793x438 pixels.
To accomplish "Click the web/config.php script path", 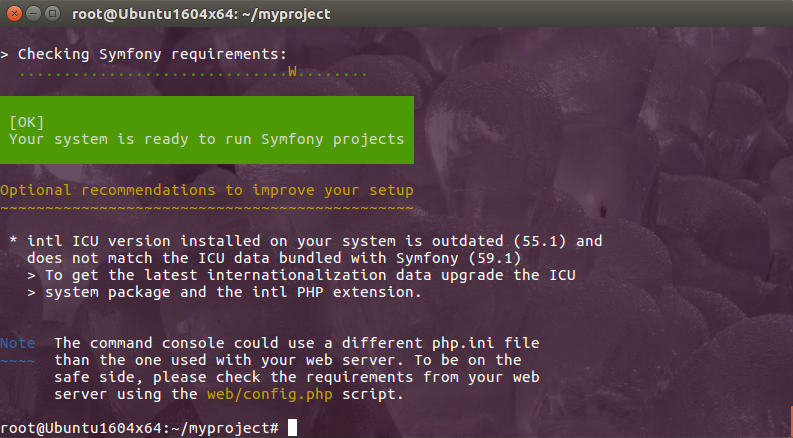I will coord(270,395).
